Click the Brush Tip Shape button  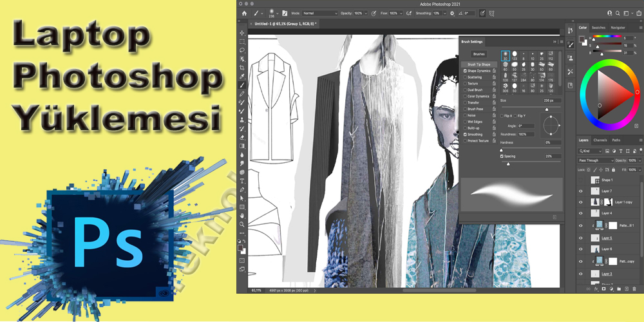pos(477,64)
